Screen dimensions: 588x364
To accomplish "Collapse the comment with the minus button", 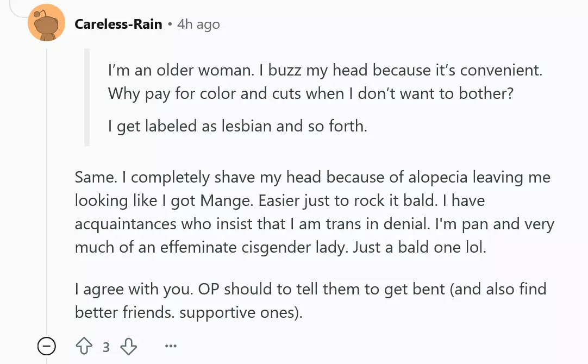I will [47, 346].
